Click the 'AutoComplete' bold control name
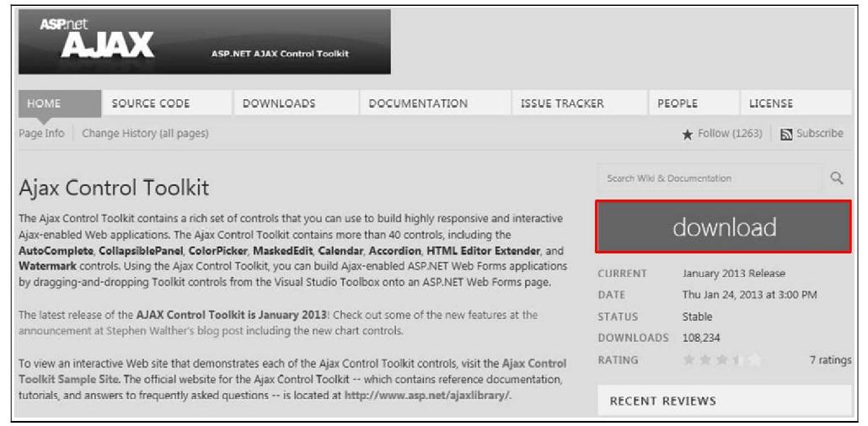This screenshot has height=426, width=868. click(56, 251)
